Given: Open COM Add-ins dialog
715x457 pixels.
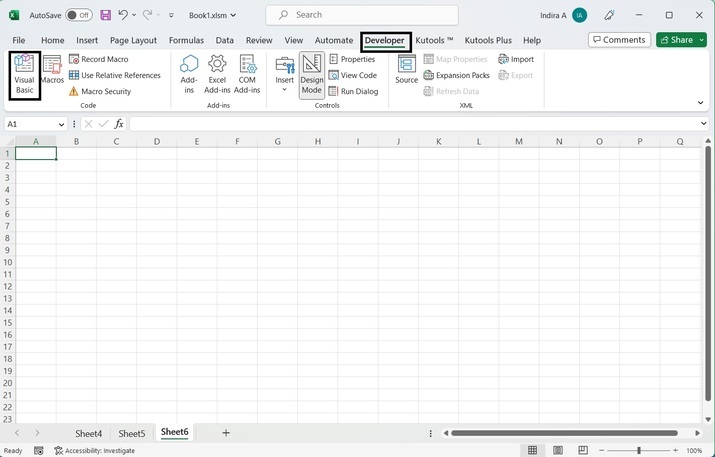Looking at the screenshot, I should coord(247,74).
